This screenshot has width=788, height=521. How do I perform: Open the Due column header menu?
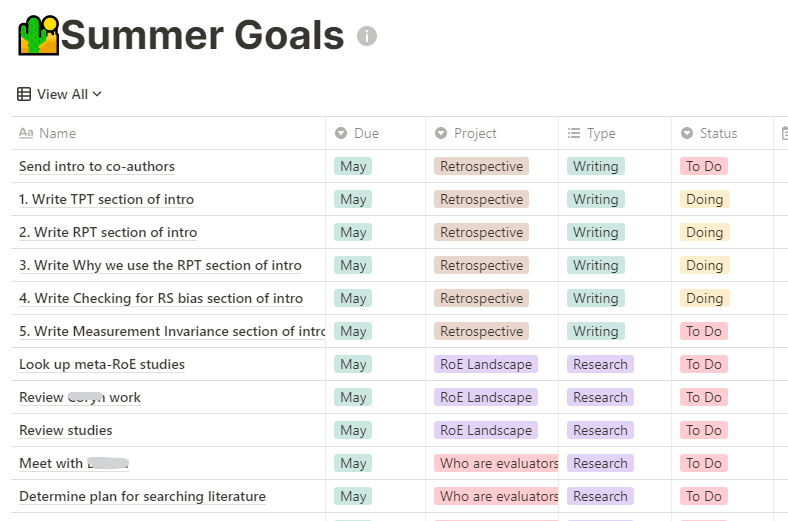375,133
